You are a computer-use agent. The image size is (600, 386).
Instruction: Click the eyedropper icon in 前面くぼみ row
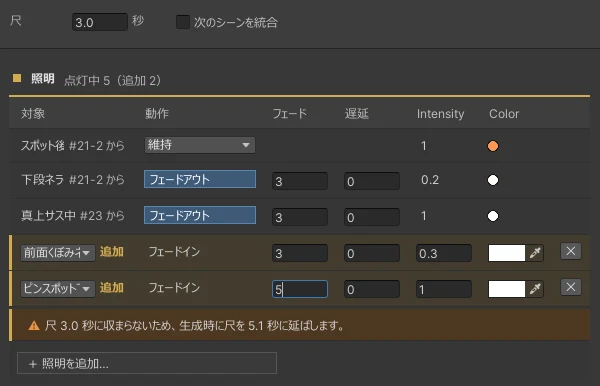coord(535,252)
